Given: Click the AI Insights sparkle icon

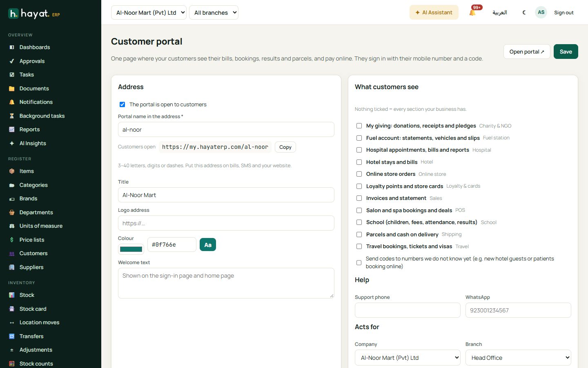Looking at the screenshot, I should [x=12, y=143].
